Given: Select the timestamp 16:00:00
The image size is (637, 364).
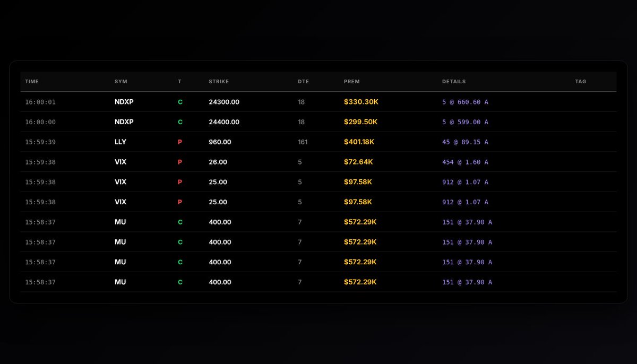Looking at the screenshot, I should (x=40, y=122).
